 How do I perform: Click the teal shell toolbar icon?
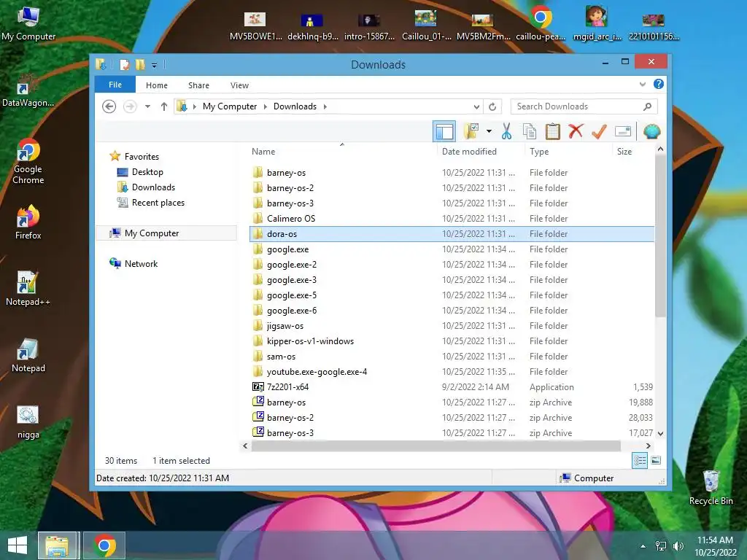coord(651,131)
